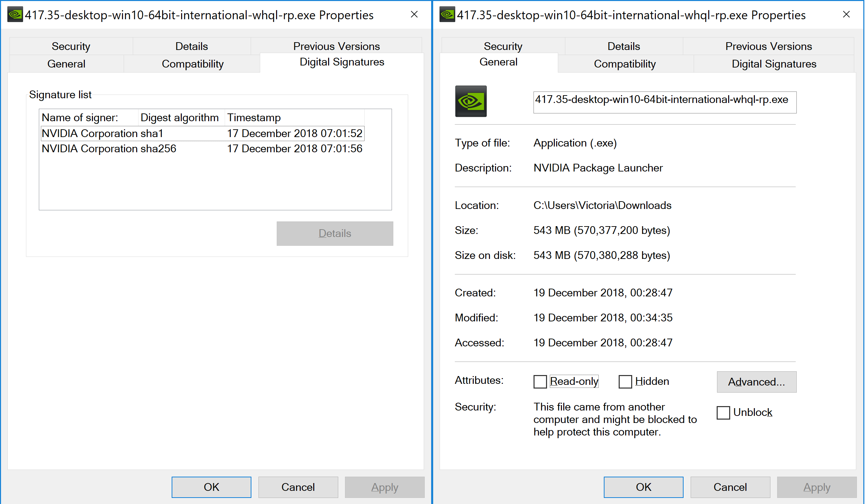Click the 'Application (.exe)' file type value
The width and height of the screenshot is (865, 504).
575,143
